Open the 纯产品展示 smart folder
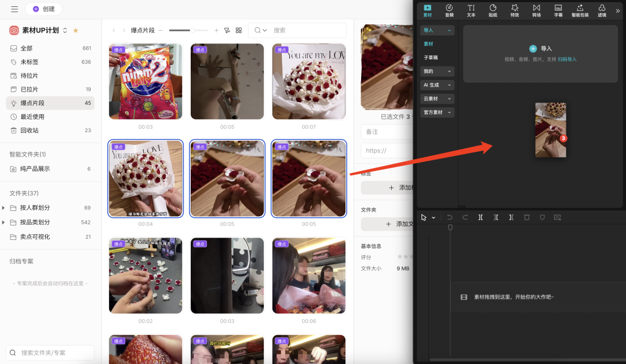Screen dimensions: 626x364 50,169
